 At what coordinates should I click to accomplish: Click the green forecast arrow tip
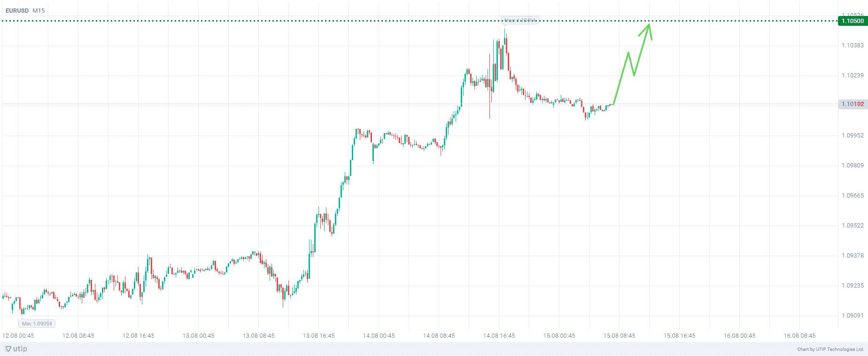click(649, 24)
